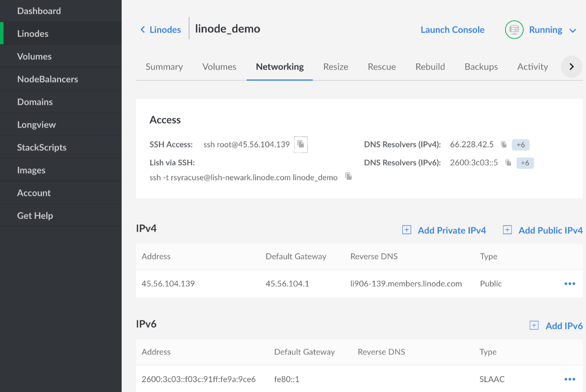Go back to the Linodes list

pyautogui.click(x=161, y=30)
